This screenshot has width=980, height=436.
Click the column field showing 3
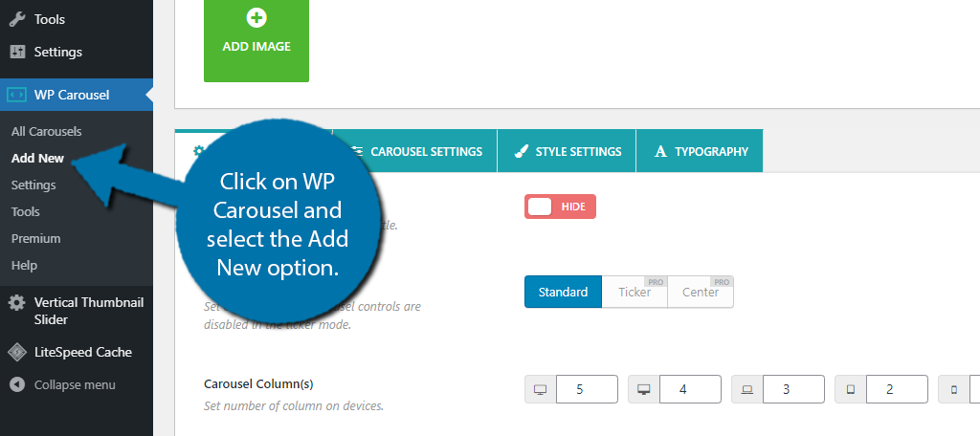point(793,390)
